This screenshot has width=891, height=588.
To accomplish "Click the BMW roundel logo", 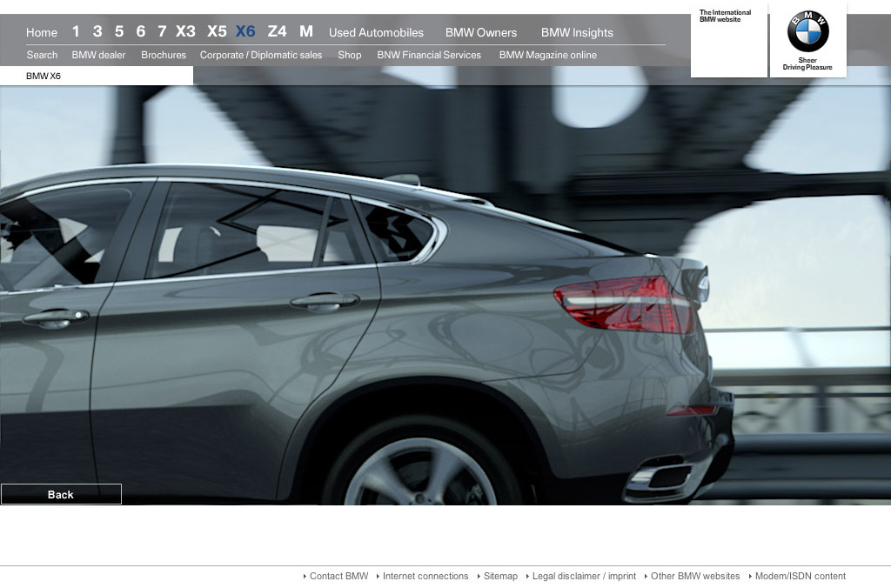I will point(807,31).
